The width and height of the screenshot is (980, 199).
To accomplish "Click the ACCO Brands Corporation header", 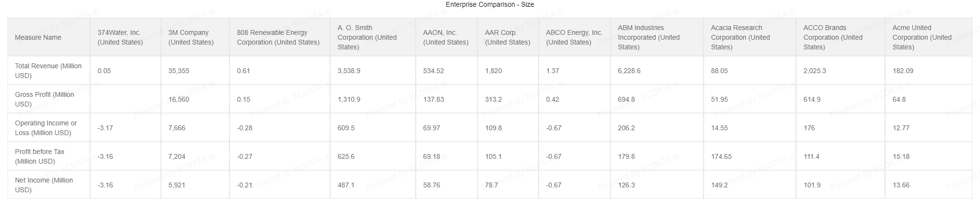I will (833, 37).
